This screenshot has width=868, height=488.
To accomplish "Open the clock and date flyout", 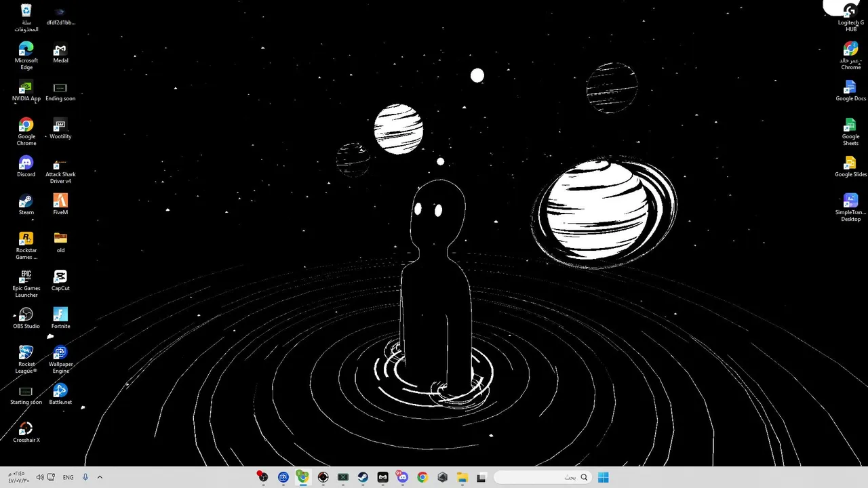I will click(18, 477).
